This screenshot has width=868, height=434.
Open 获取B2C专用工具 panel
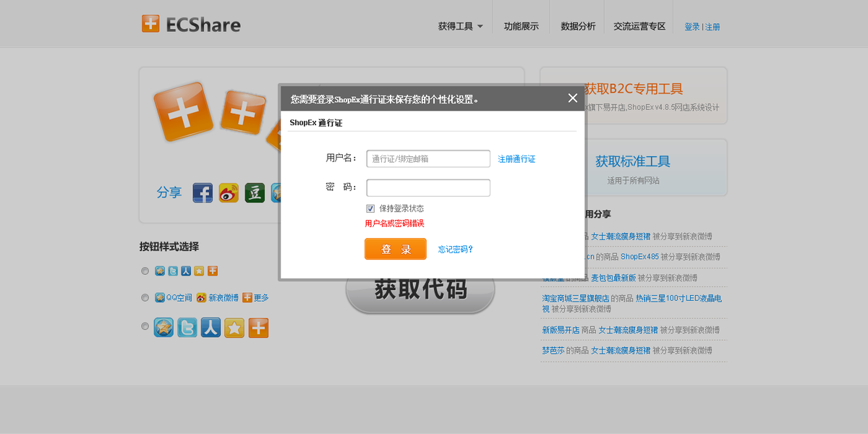coord(634,95)
